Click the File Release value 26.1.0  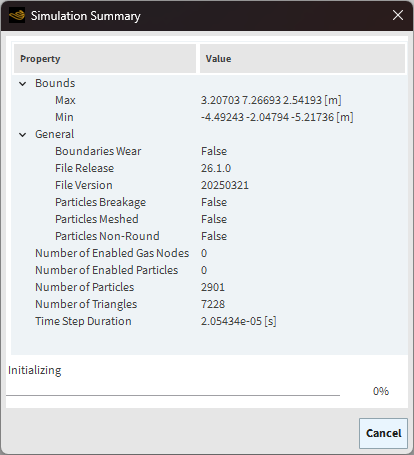pyautogui.click(x=216, y=168)
